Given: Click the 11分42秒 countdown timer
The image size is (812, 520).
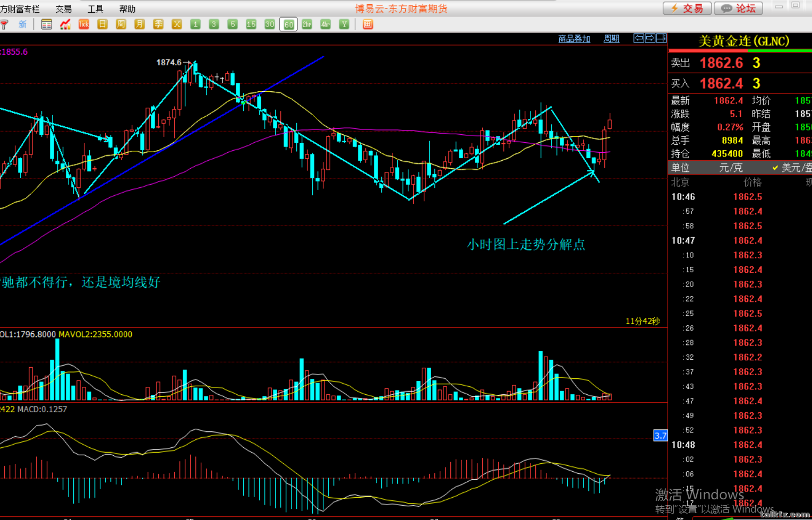Looking at the screenshot, I should tap(643, 321).
